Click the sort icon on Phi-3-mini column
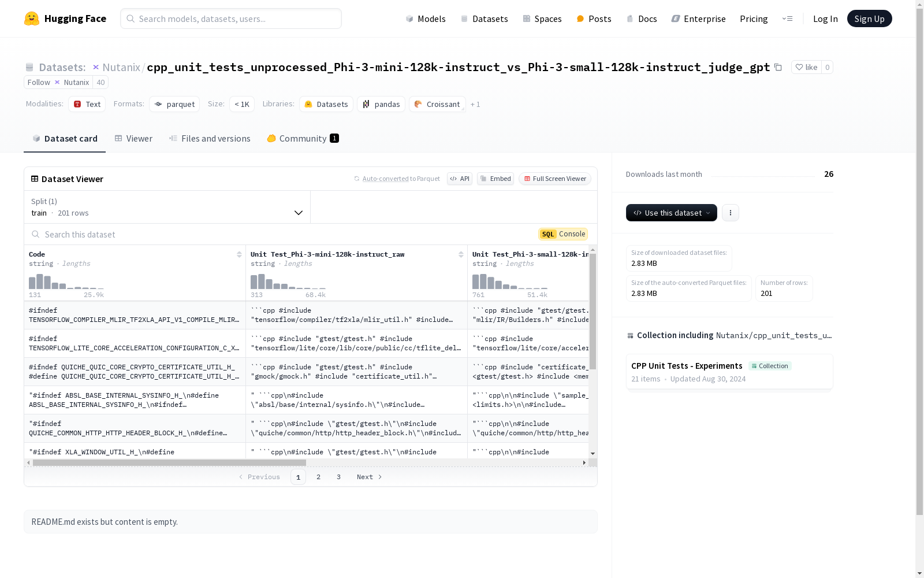The height and width of the screenshot is (578, 924). (461, 254)
